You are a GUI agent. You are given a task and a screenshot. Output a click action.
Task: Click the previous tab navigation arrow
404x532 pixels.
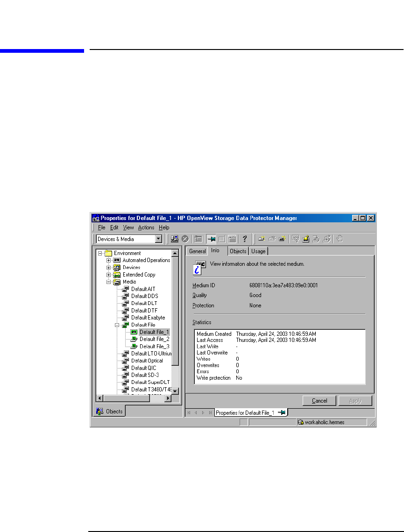point(196,413)
